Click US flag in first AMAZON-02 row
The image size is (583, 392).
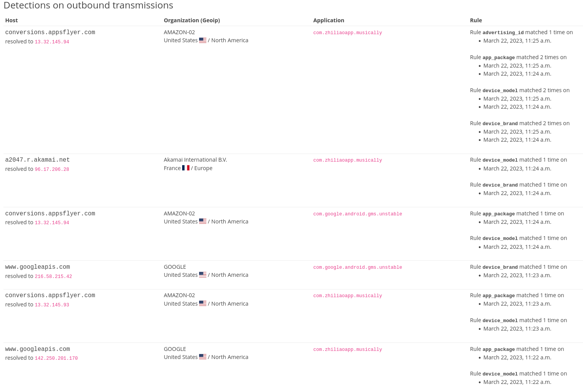(203, 40)
